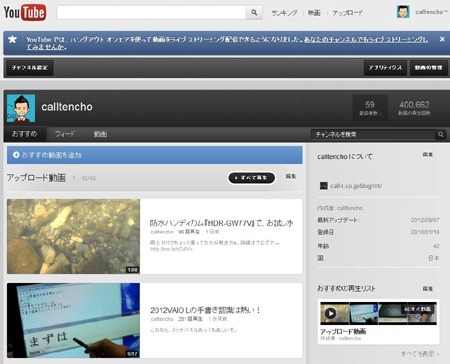The width and height of the screenshot is (450, 364).
Task: Switch to the フィード tab
Action: coord(65,134)
